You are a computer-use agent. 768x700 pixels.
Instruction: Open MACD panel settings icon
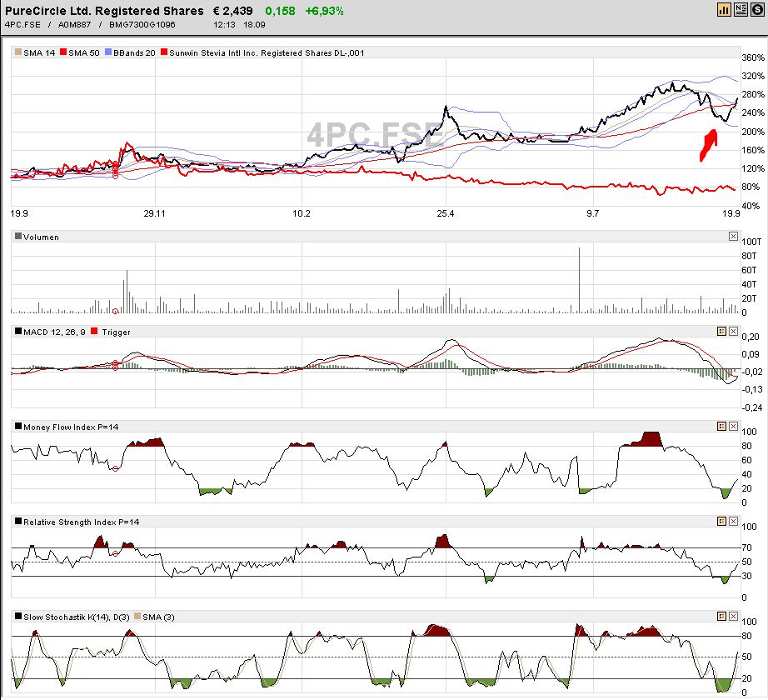(721, 331)
